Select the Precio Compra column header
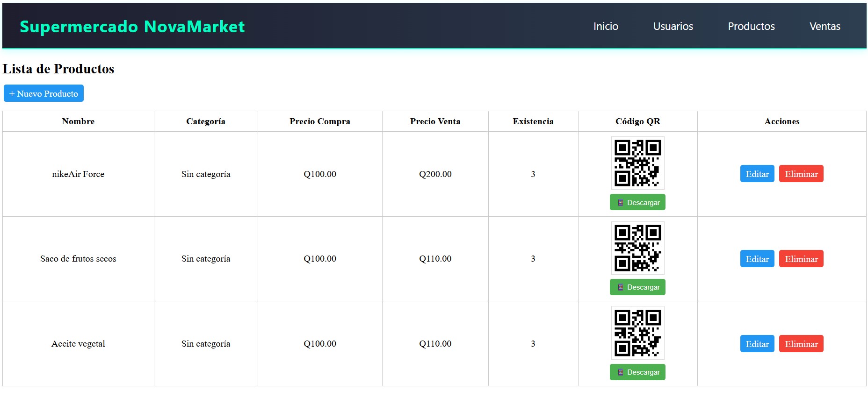This screenshot has width=868, height=405. click(x=320, y=121)
